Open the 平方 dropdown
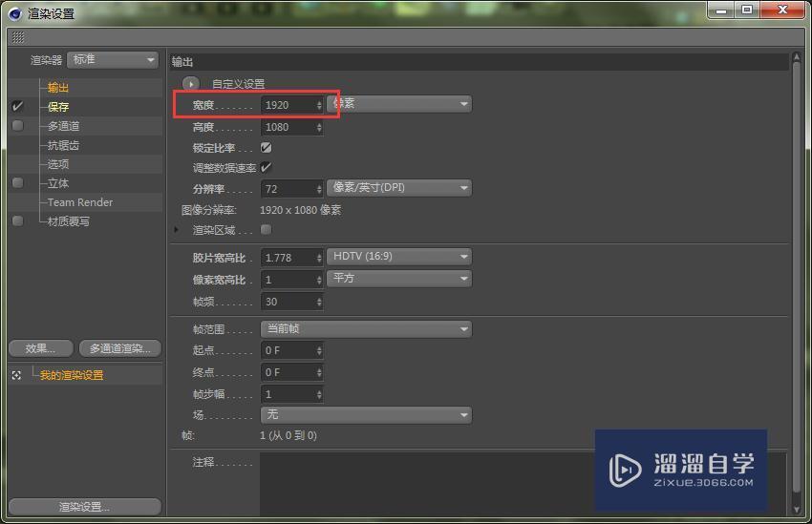Screen dimensions: 812x524 point(398,279)
